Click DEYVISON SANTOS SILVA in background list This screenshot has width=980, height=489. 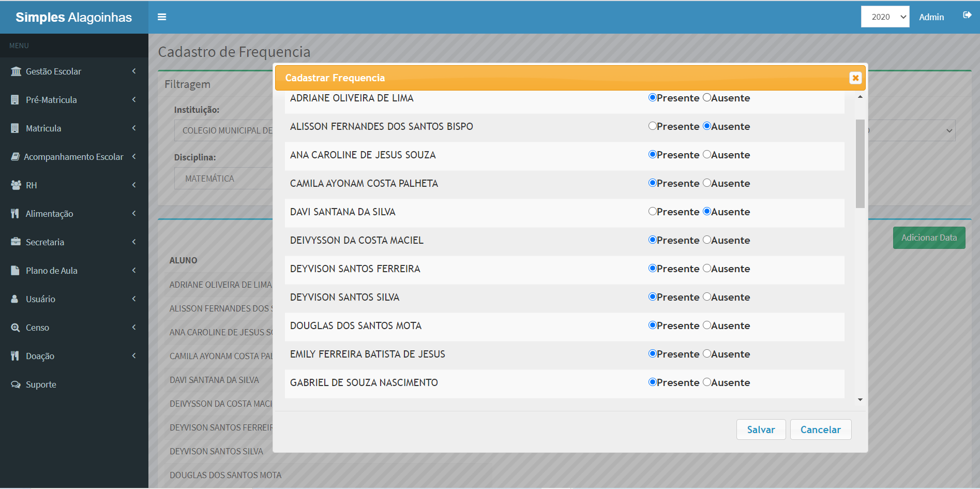coord(216,451)
